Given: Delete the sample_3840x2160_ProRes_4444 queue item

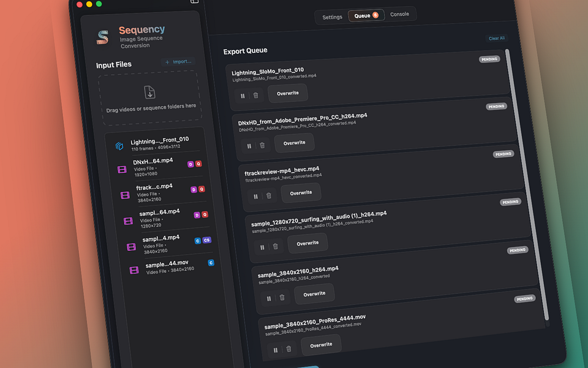Looking at the screenshot, I should [288, 349].
